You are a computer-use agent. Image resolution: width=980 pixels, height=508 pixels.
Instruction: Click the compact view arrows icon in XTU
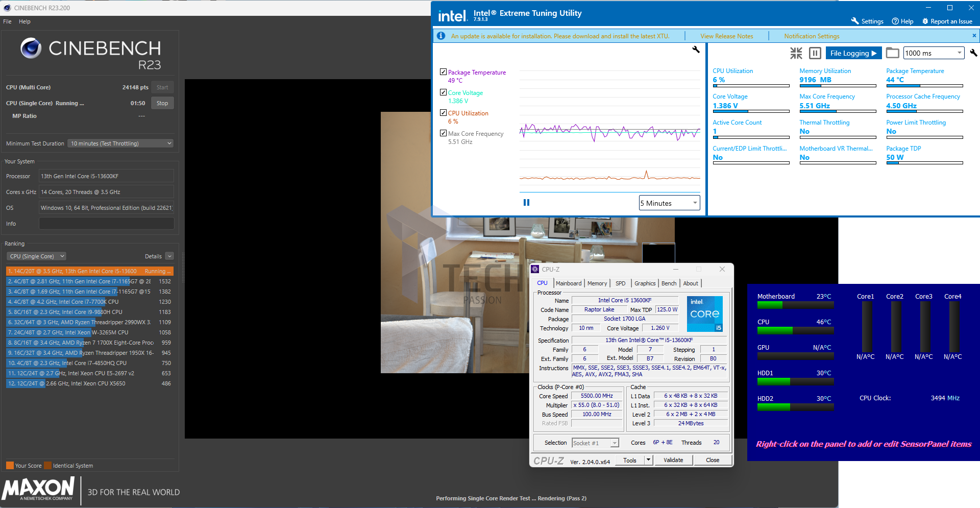[x=796, y=53]
